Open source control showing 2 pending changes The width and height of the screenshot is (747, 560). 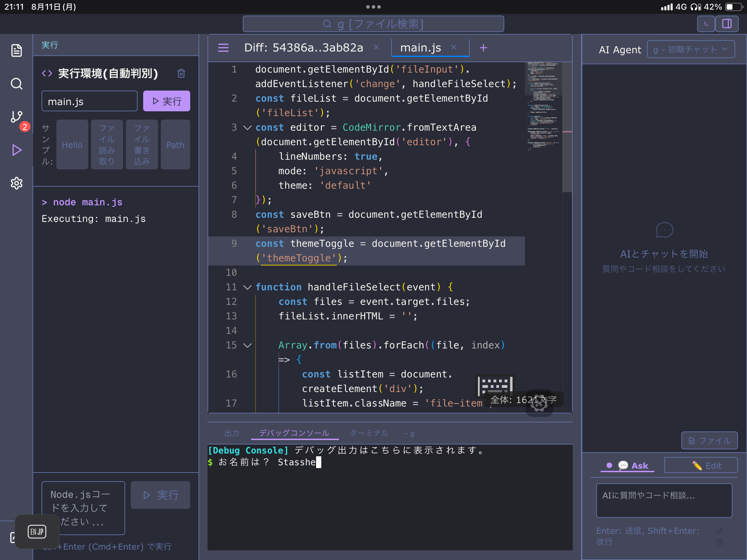click(16, 117)
